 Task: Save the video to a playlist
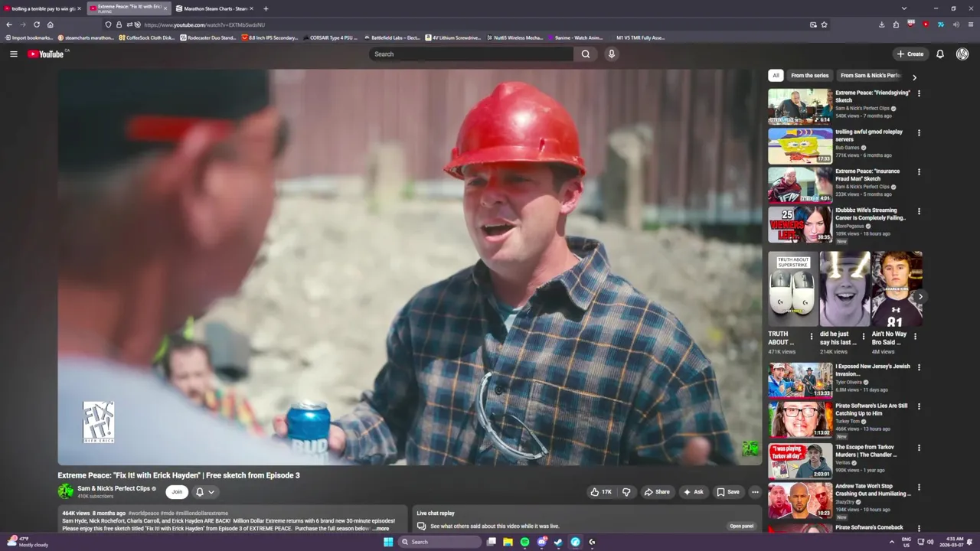[728, 492]
